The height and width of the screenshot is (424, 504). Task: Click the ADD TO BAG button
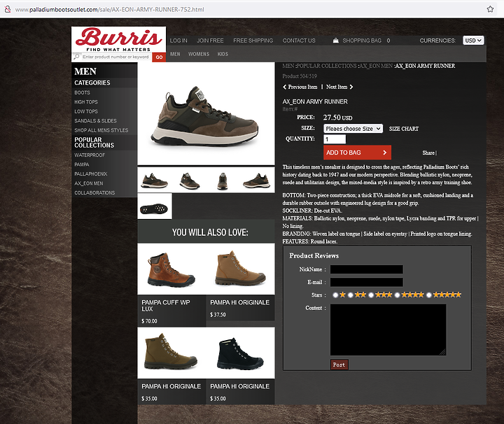(x=357, y=153)
